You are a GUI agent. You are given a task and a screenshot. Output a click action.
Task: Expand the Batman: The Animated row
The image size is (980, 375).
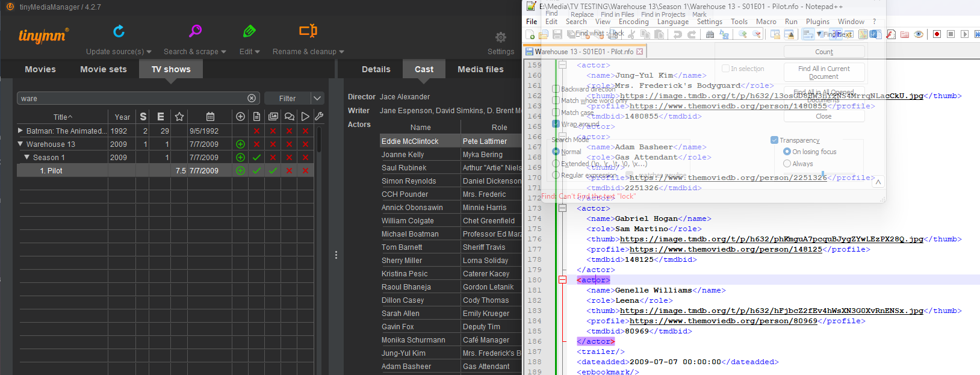coord(20,131)
